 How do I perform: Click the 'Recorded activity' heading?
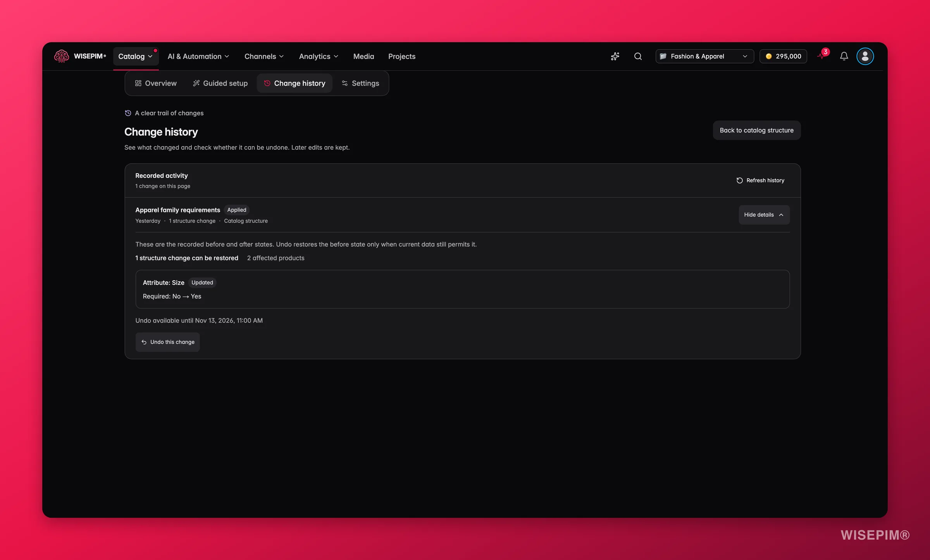[162, 176]
